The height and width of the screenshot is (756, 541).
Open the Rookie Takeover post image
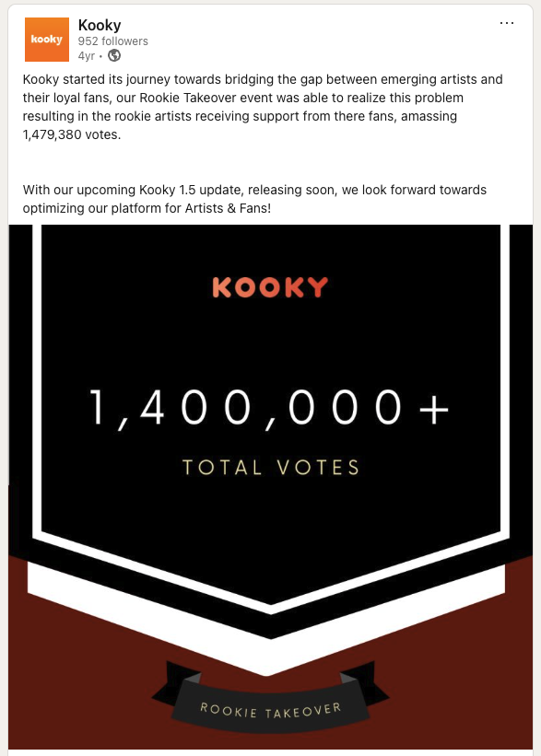pos(270,486)
